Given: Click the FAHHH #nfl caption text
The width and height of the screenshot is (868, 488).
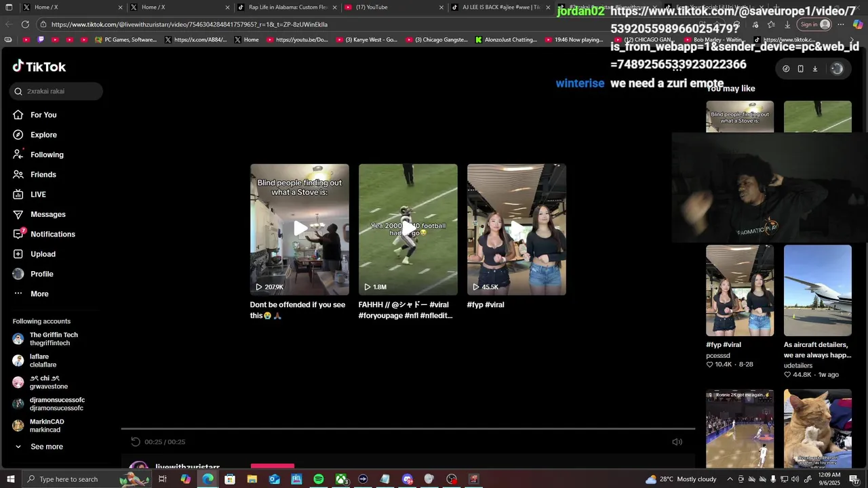Looking at the screenshot, I should click(x=406, y=310).
